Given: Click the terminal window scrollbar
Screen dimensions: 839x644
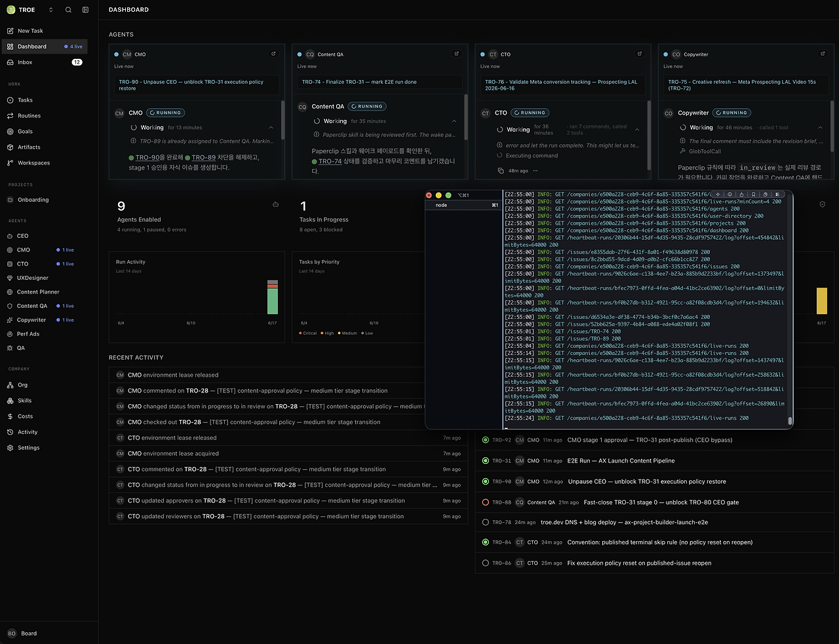Looking at the screenshot, I should tap(790, 421).
